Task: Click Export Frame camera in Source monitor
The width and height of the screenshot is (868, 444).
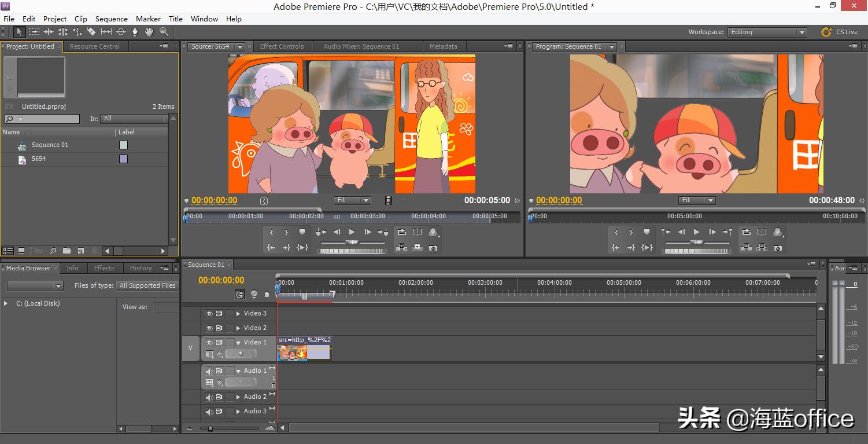Action: pos(433,248)
